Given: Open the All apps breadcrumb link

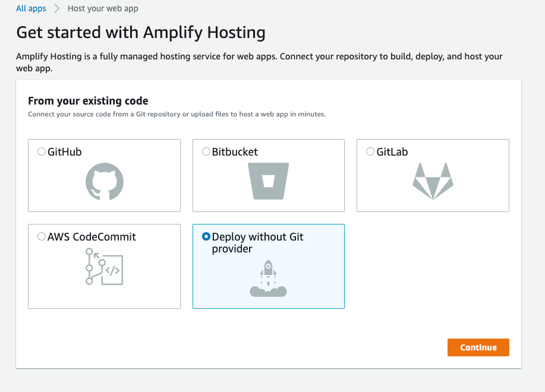Looking at the screenshot, I should (31, 8).
